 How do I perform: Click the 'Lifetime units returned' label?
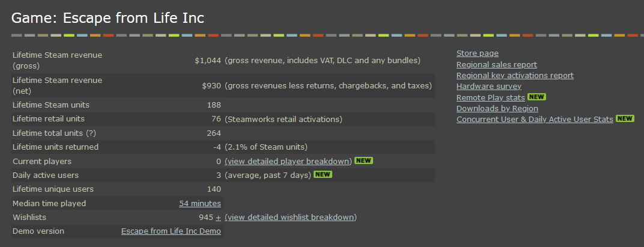tap(55, 147)
